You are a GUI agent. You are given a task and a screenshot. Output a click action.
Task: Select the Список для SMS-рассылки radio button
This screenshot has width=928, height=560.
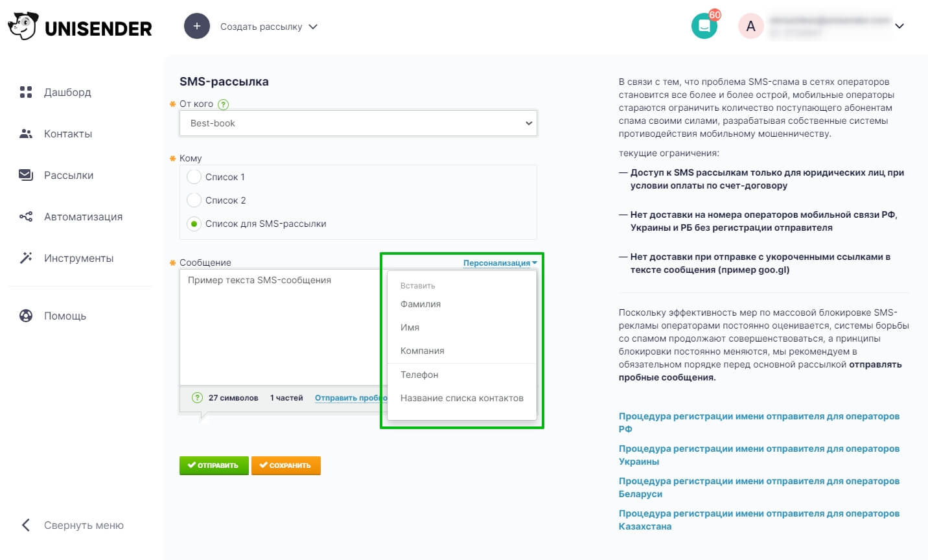(194, 224)
